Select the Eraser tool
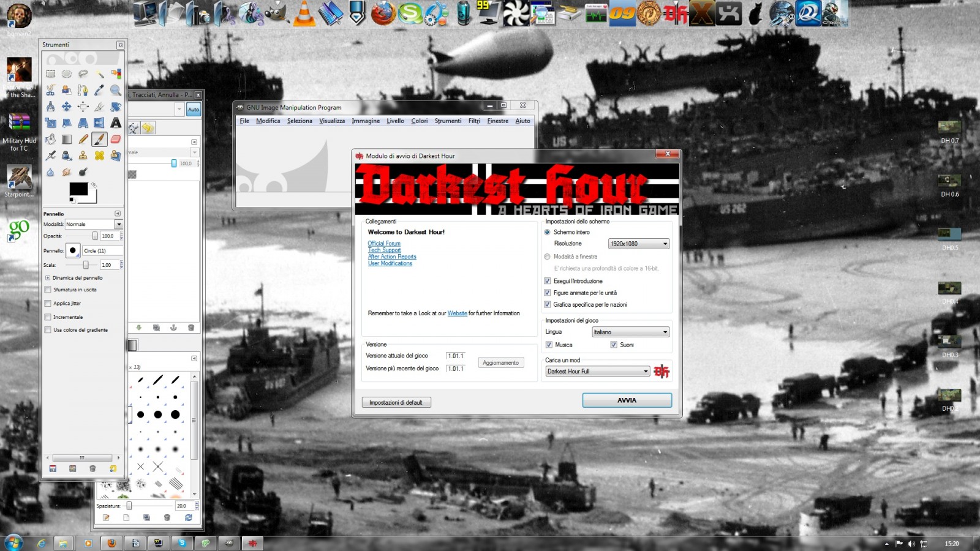This screenshot has width=980, height=551. coord(116,140)
